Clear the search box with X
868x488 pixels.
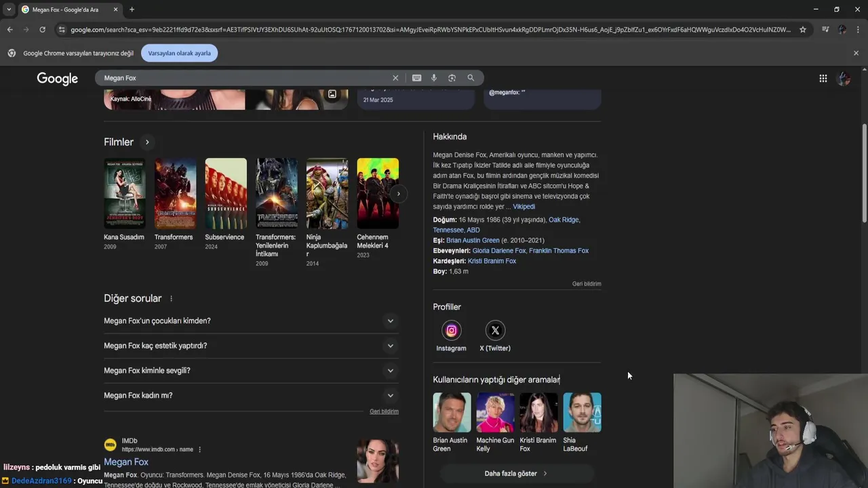coord(395,78)
